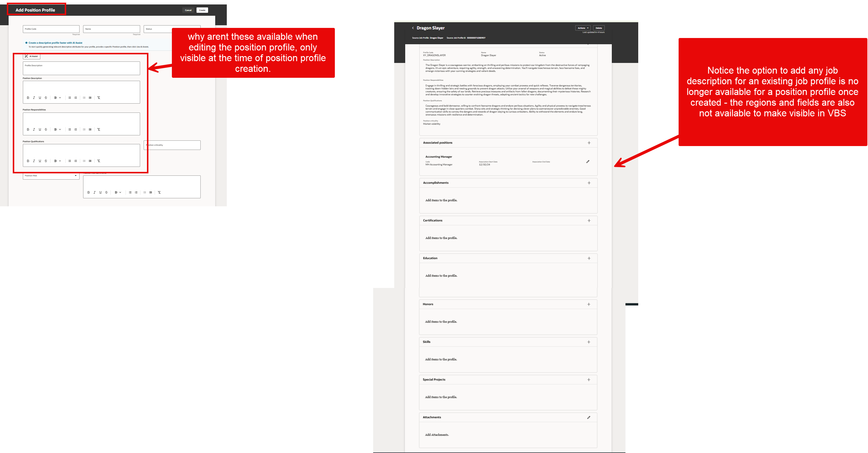Insert numbered list in Position Qualifications editor
Viewport: 868px width, 453px height.
tap(75, 161)
